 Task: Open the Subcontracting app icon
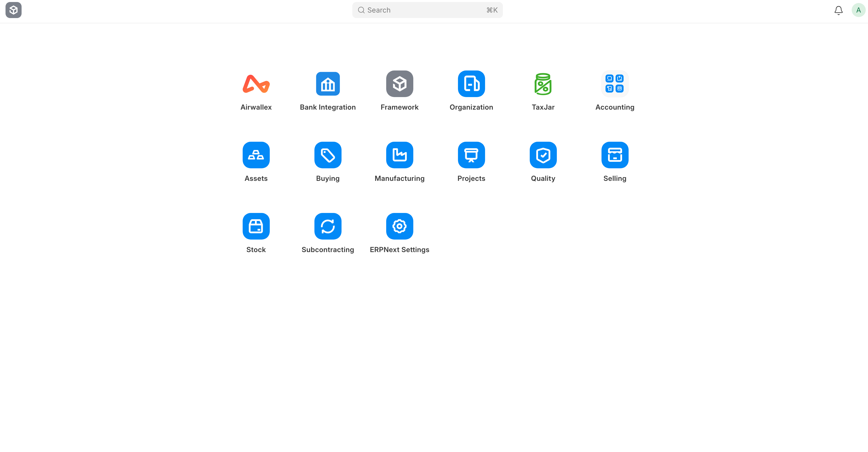point(328,226)
